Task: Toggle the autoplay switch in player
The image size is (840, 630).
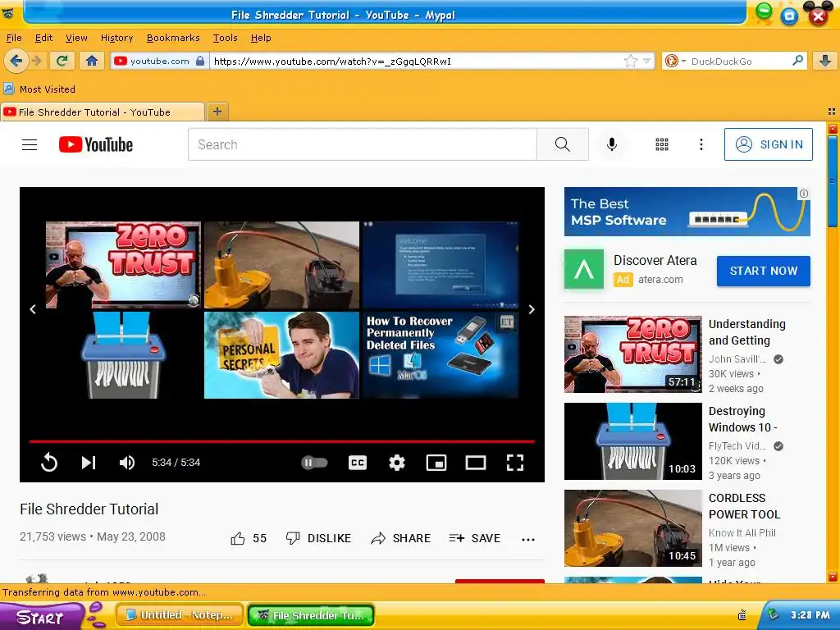Action: pos(314,463)
